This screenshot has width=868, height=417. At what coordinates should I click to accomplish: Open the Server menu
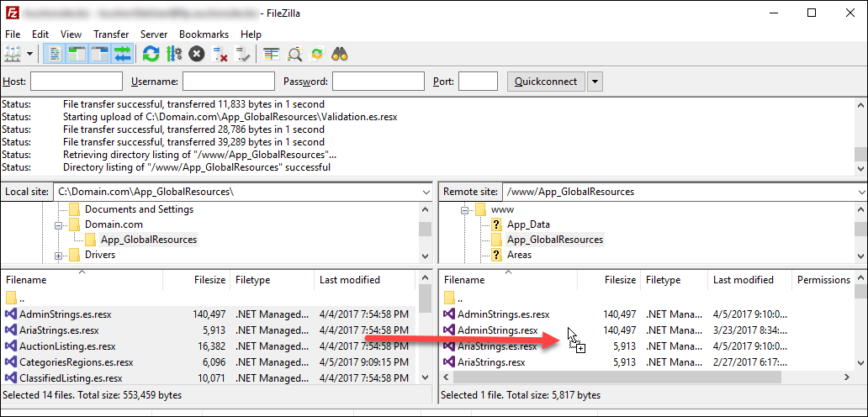(x=154, y=34)
